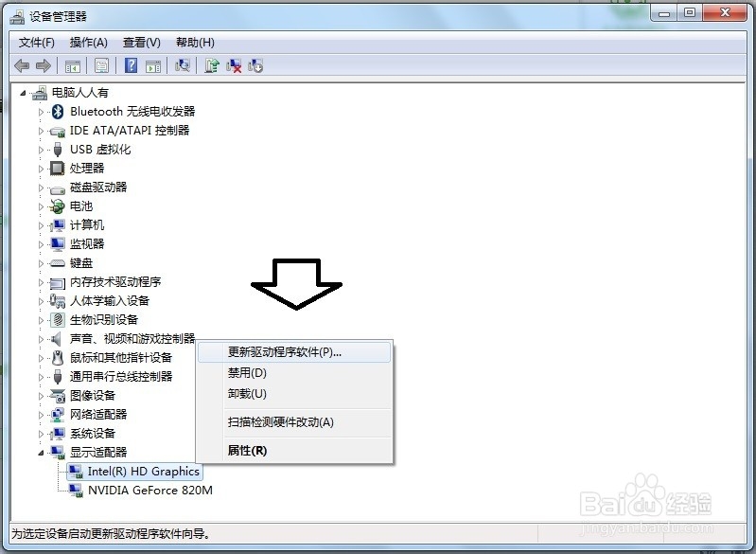Click the 监视器 monitor icon
Image resolution: width=756 pixels, height=554 pixels.
point(58,244)
